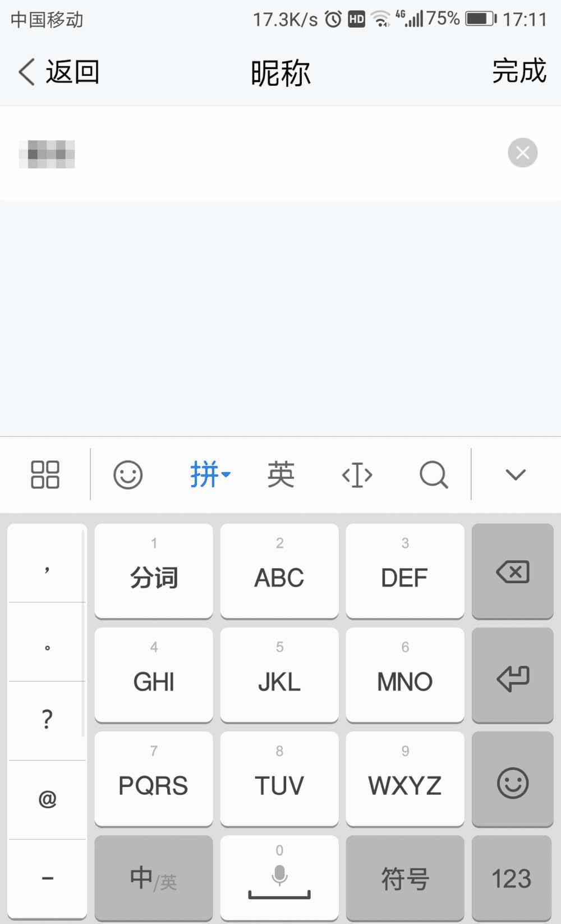Tap the microphone space key
Image resolution: width=561 pixels, height=924 pixels.
tap(279, 878)
